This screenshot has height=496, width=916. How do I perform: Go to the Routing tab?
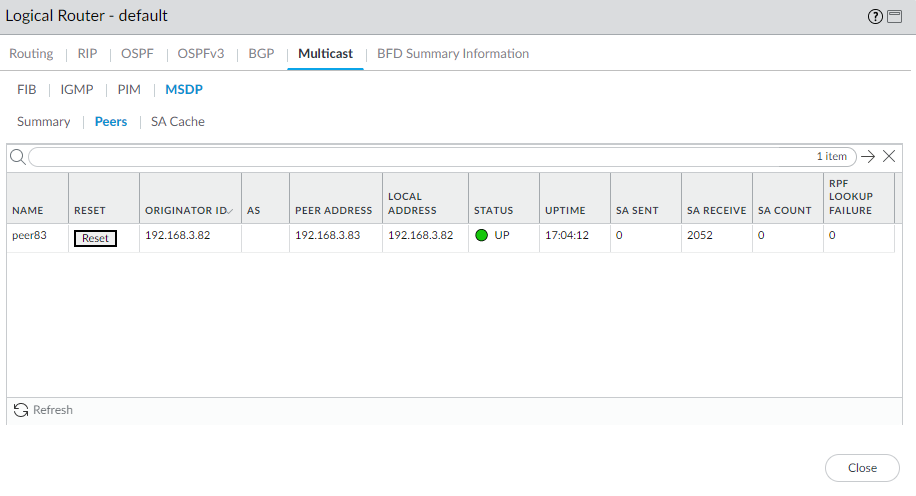31,54
